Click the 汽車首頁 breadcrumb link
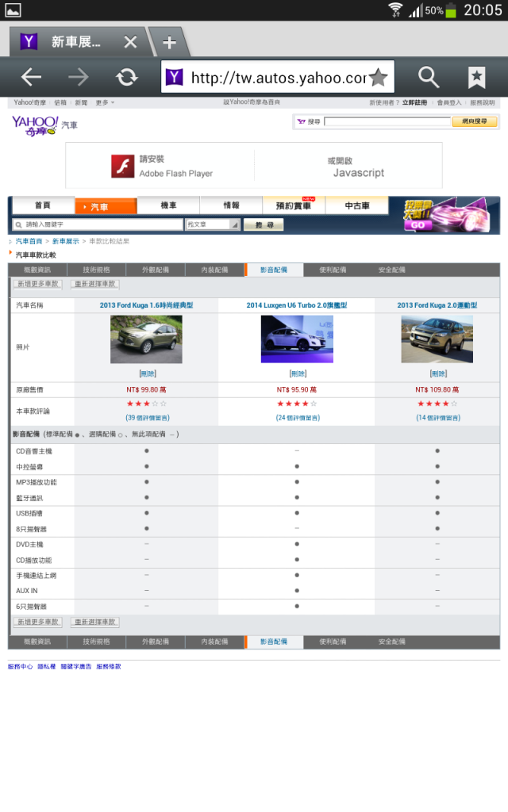 coord(29,241)
